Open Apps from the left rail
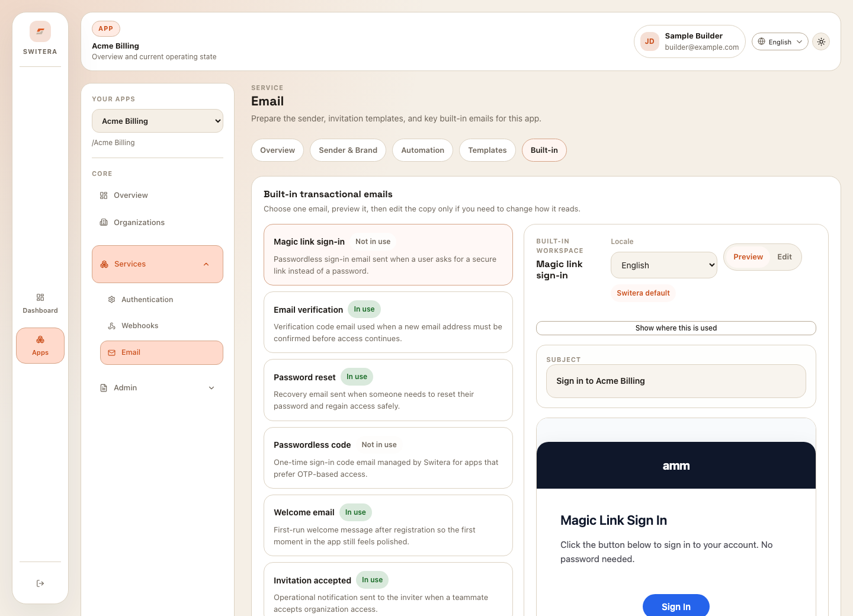The height and width of the screenshot is (616, 853). pyautogui.click(x=40, y=345)
